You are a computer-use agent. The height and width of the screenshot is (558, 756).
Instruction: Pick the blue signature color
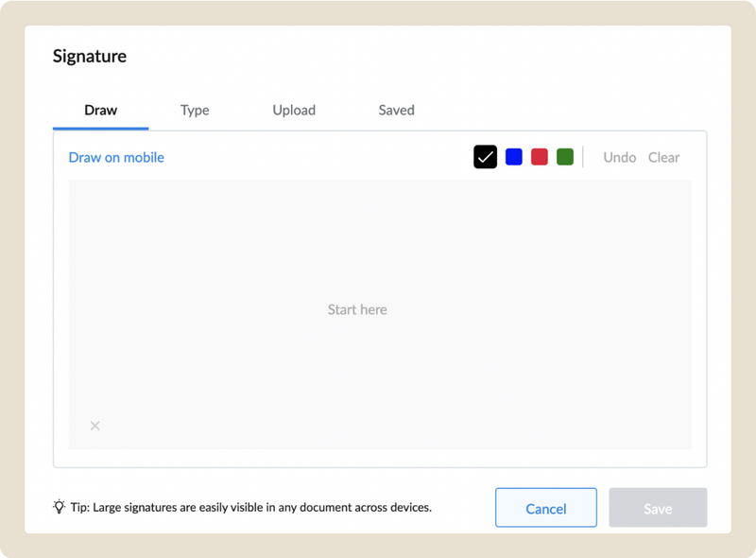tap(513, 155)
